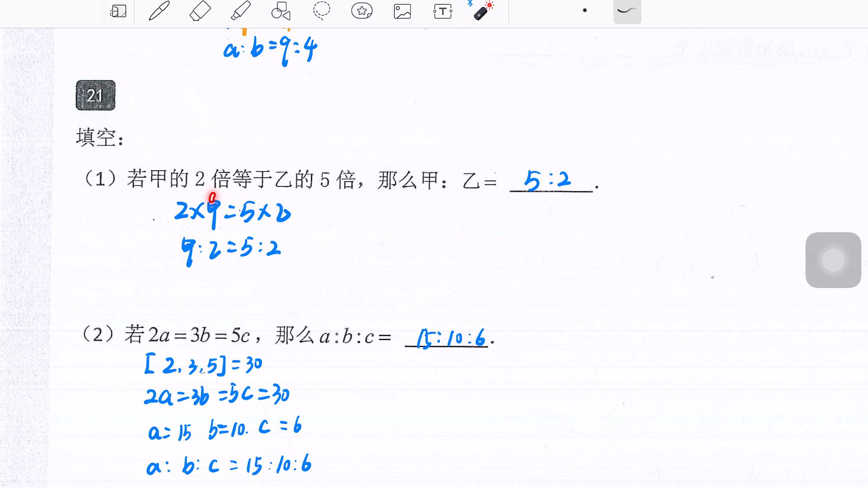Click the handwritten answer 5:2

(x=547, y=180)
